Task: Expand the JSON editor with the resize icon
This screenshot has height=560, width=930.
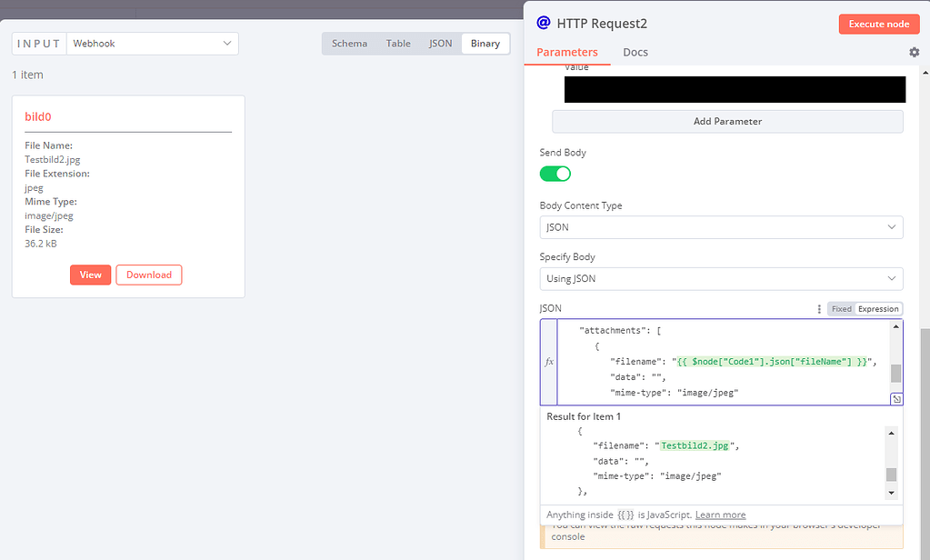Action: (896, 398)
